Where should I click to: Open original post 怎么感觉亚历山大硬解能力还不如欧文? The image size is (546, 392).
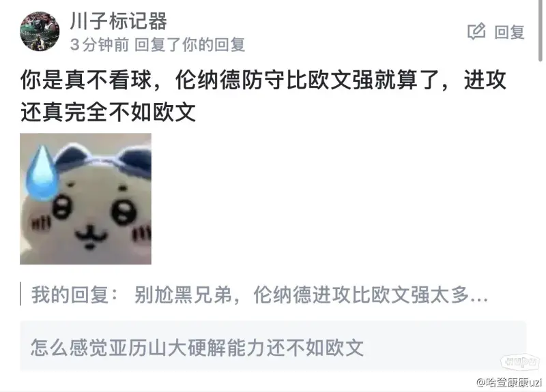coord(197,348)
